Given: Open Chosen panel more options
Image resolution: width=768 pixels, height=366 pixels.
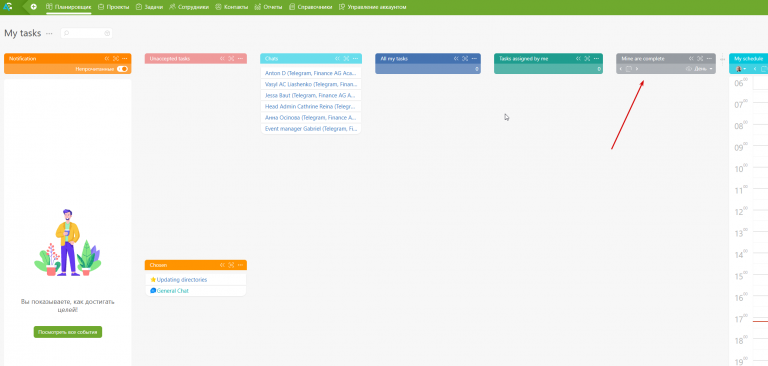Looking at the screenshot, I should coord(240,265).
